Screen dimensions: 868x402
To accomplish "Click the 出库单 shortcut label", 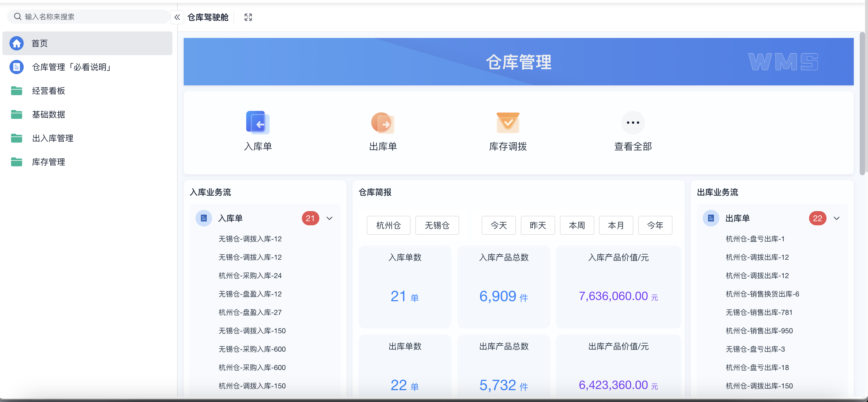I will [x=383, y=146].
